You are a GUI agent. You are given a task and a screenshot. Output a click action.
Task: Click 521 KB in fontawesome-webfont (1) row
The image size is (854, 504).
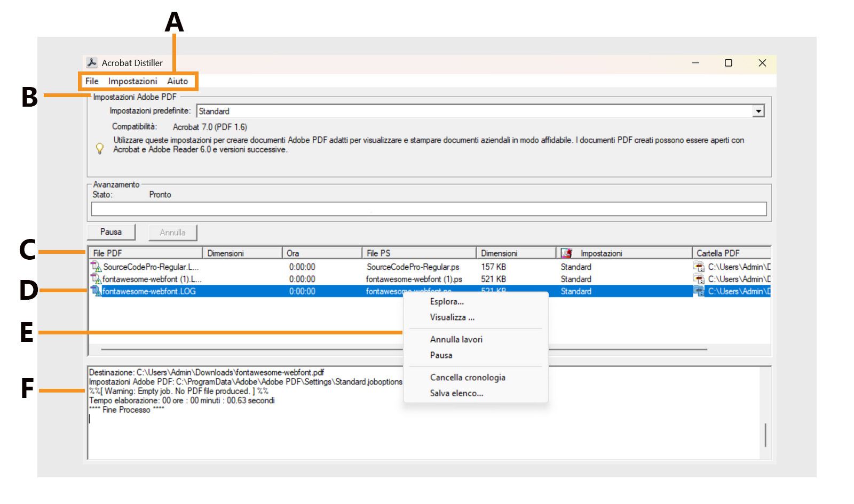tap(493, 279)
